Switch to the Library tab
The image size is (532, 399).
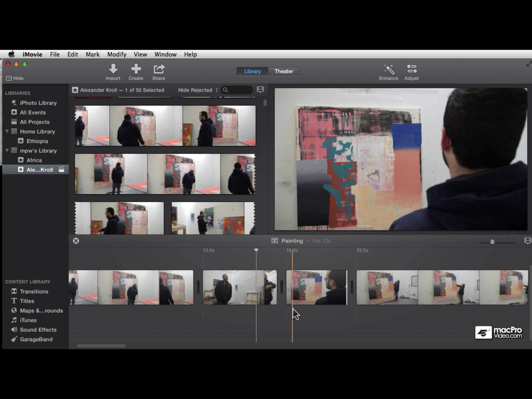click(x=252, y=71)
